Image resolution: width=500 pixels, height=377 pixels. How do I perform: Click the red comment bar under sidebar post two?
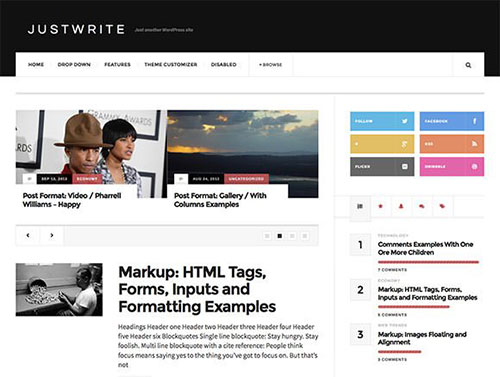[x=414, y=307]
